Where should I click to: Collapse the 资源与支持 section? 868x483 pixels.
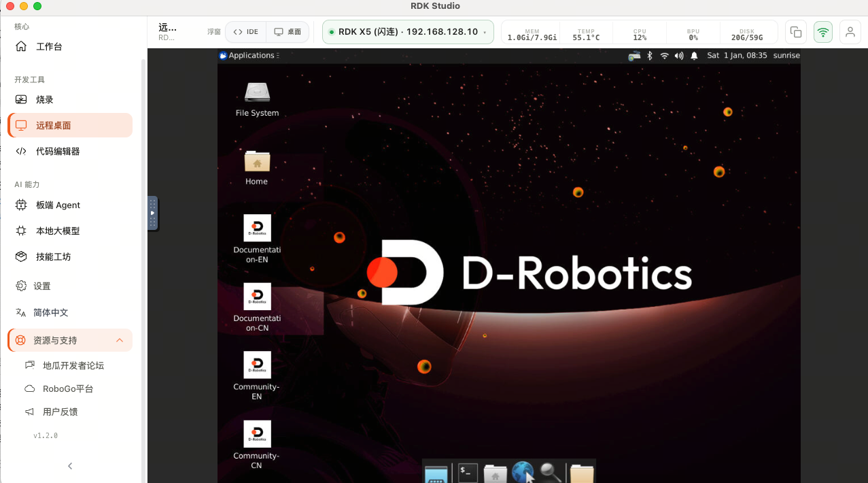tap(70, 340)
